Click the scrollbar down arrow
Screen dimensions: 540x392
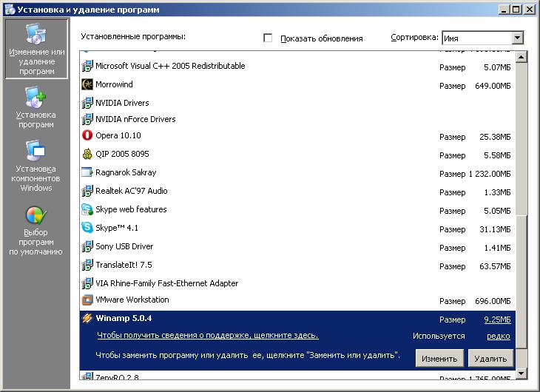(522, 373)
